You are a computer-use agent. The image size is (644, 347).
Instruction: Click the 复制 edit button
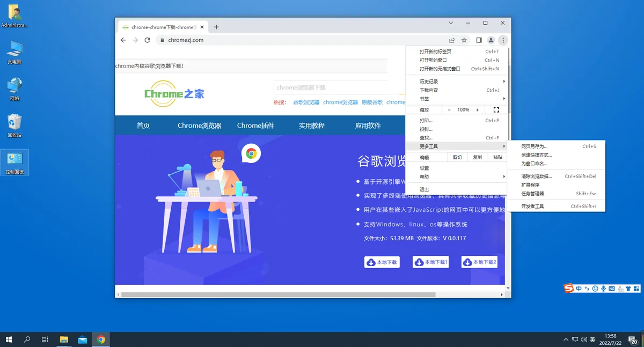coord(478,158)
